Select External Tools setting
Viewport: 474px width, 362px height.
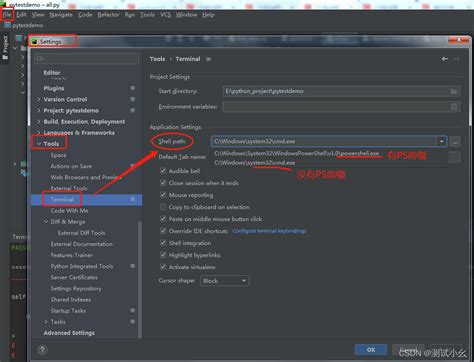pyautogui.click(x=69, y=188)
